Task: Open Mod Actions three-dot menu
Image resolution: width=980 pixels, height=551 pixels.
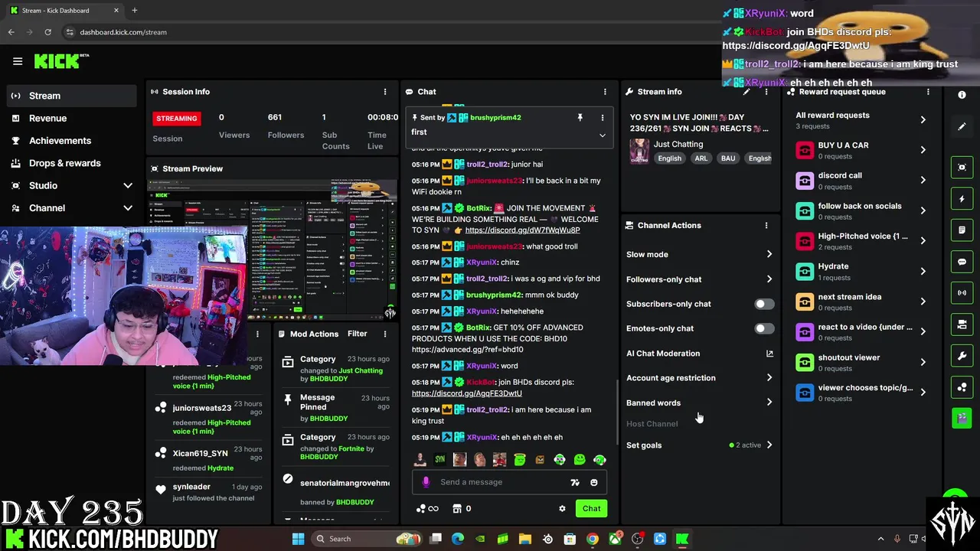Action: point(385,334)
